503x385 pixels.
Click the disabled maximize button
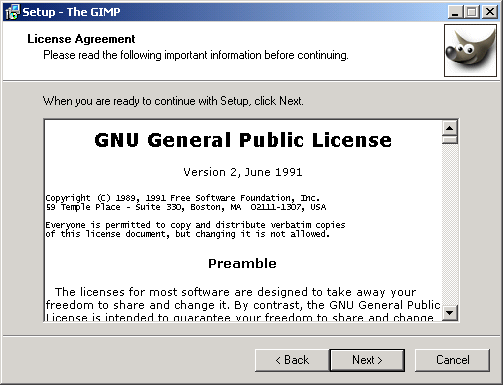point(472,12)
